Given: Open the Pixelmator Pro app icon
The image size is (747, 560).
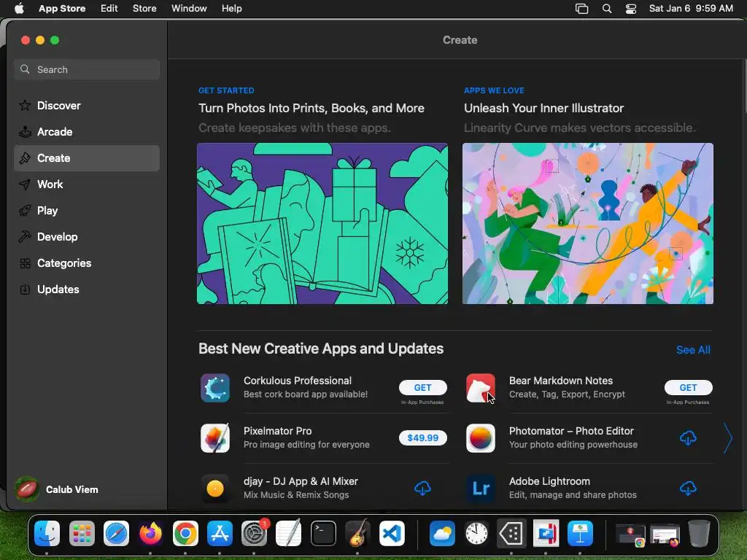Looking at the screenshot, I should tap(215, 437).
